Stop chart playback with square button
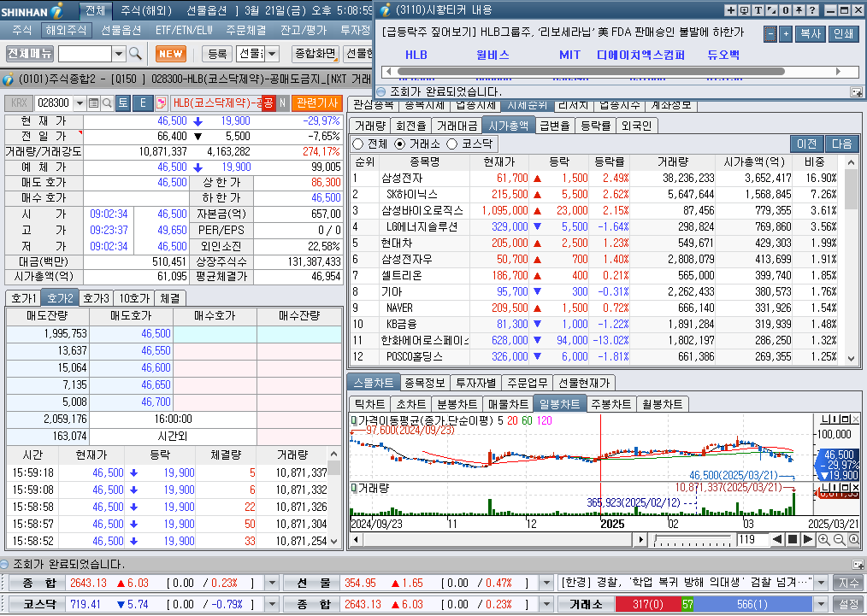The height and width of the screenshot is (616, 867). tap(793, 539)
